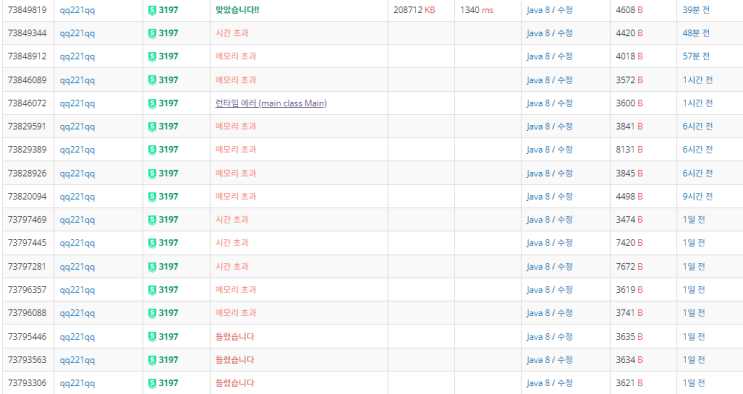Open the Java 8 source link in row 73829389
Viewport: 743px width, 394px height.
[x=538, y=150]
